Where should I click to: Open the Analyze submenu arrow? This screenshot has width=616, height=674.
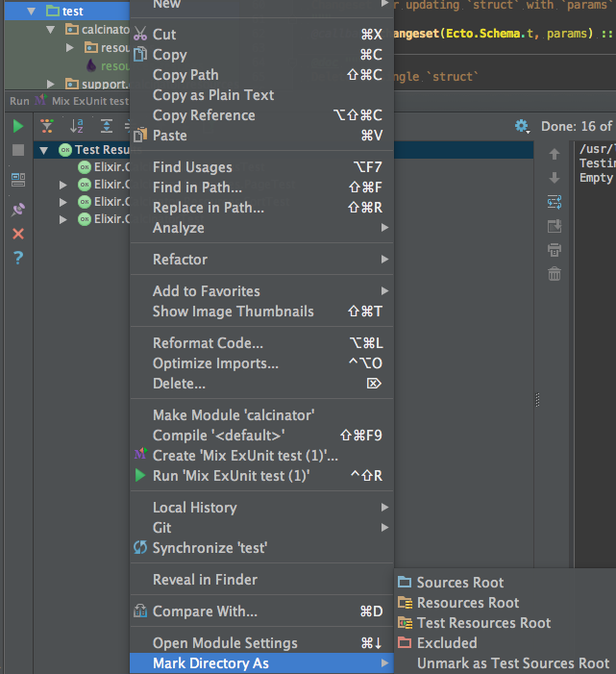tap(384, 227)
